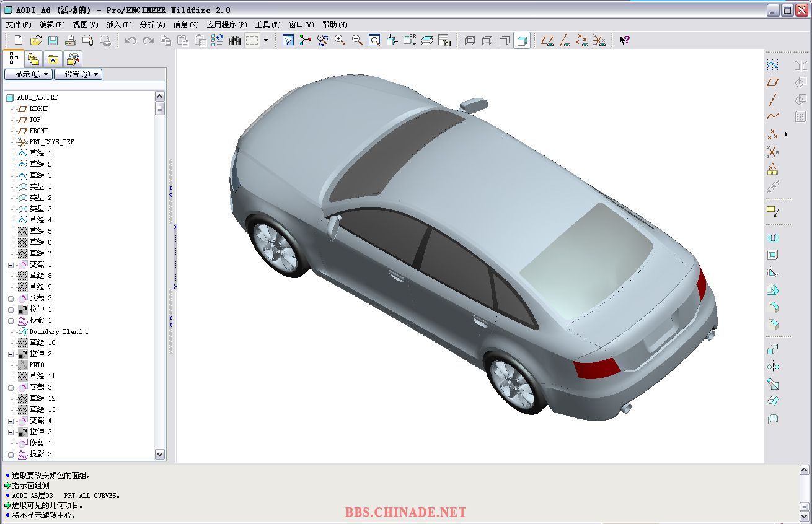Click model tree scrollbar up arrow

coord(160,97)
